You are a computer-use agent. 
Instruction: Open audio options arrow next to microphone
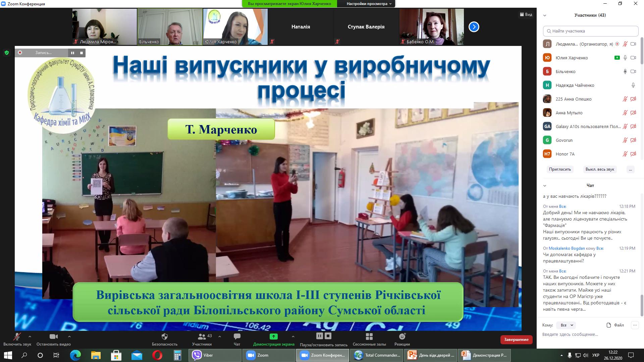(x=30, y=336)
